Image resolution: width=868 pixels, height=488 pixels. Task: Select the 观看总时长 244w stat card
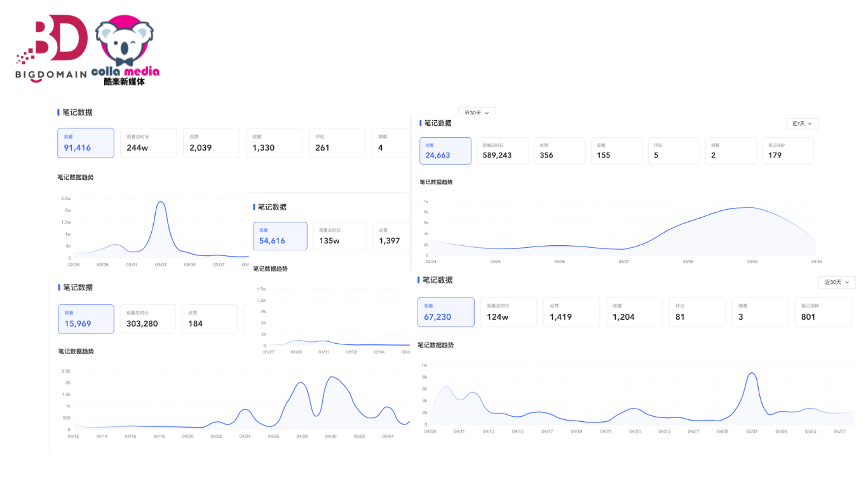(148, 143)
